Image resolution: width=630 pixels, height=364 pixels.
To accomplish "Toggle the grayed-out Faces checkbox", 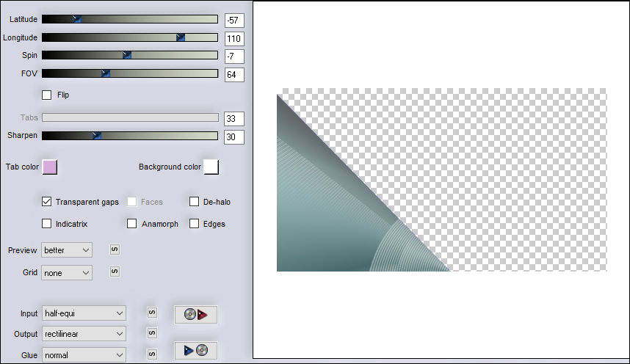I will pyautogui.click(x=131, y=202).
